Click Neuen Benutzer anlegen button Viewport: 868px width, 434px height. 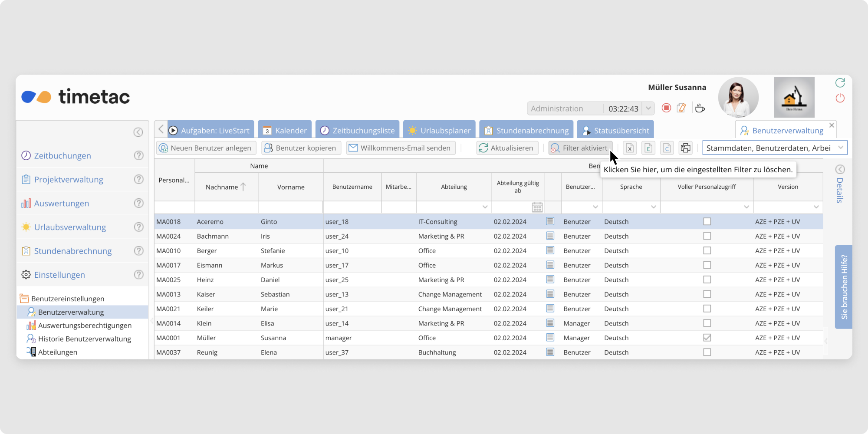206,148
